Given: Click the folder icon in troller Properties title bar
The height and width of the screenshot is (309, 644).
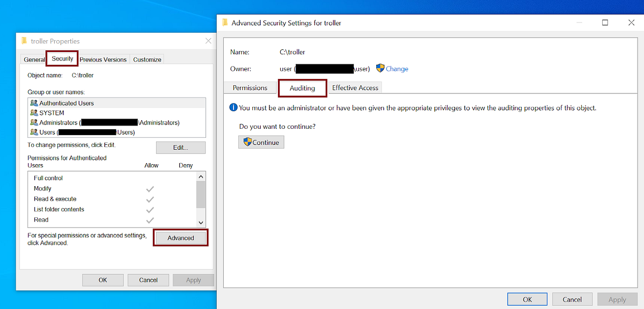Looking at the screenshot, I should tap(24, 41).
